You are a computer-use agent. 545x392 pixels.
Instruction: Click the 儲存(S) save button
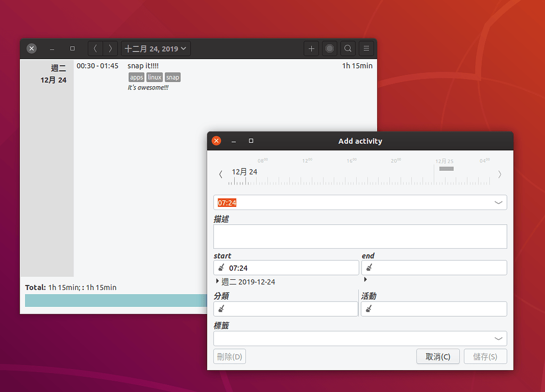click(485, 356)
